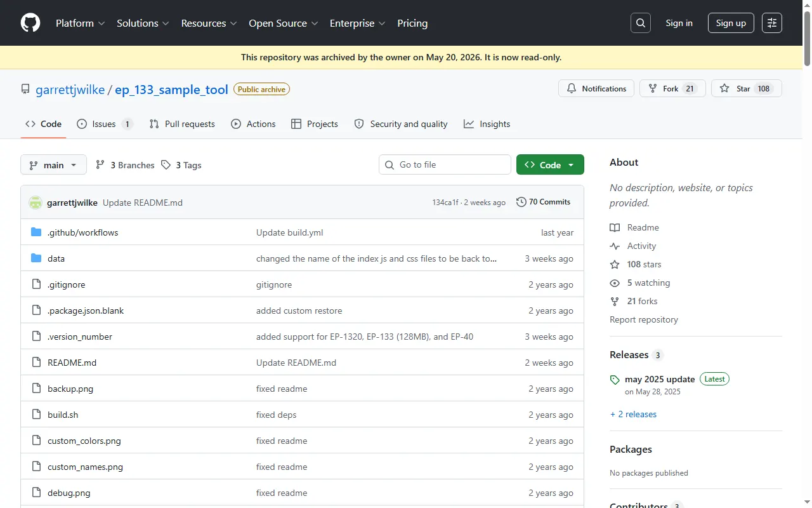Open commit hash 134ca1f
812x508 pixels.
tap(445, 203)
